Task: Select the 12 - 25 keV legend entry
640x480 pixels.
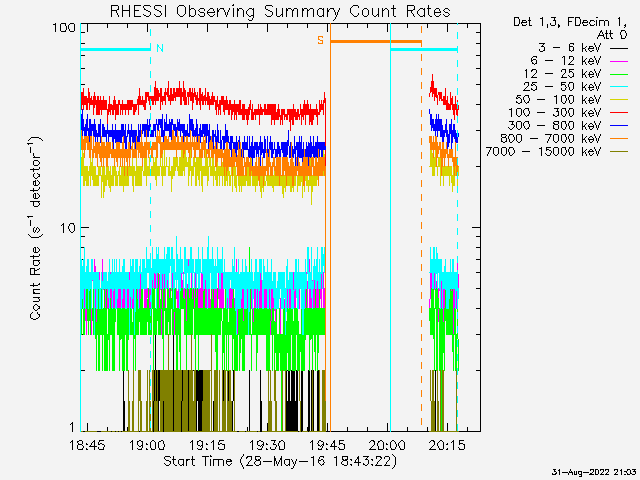Action: point(576,74)
